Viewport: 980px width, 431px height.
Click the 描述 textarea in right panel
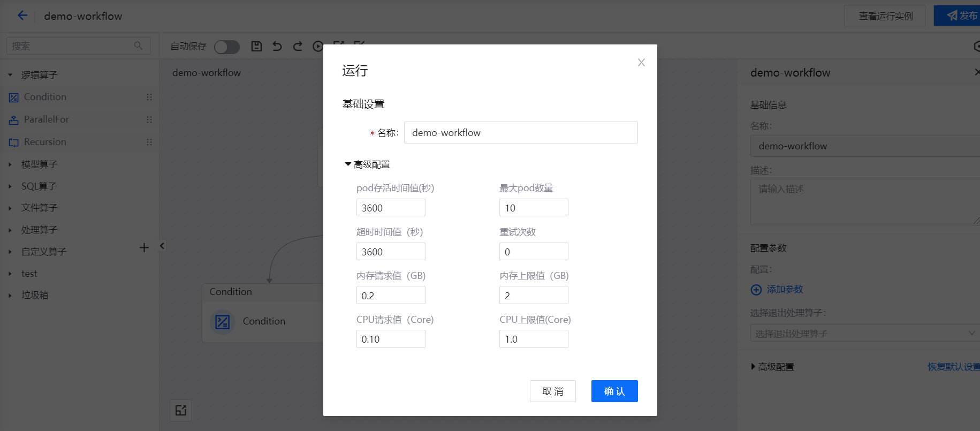point(865,202)
